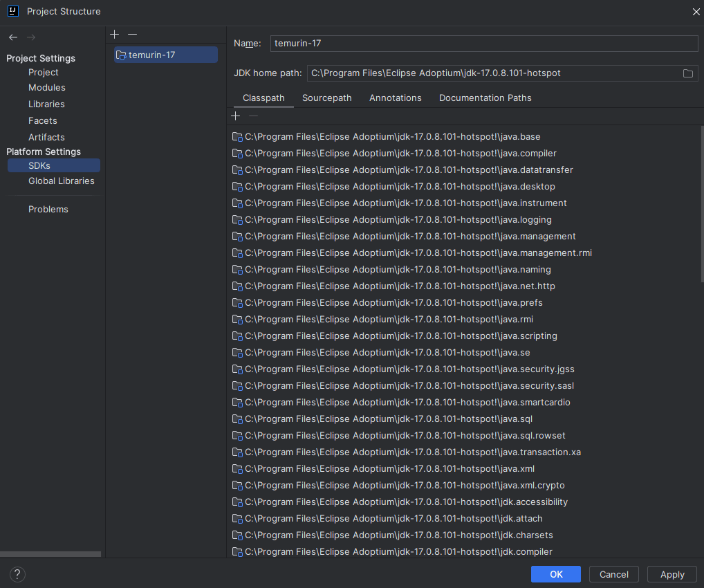This screenshot has width=704, height=588.
Task: Open Libraries settings section
Action: pyautogui.click(x=46, y=104)
